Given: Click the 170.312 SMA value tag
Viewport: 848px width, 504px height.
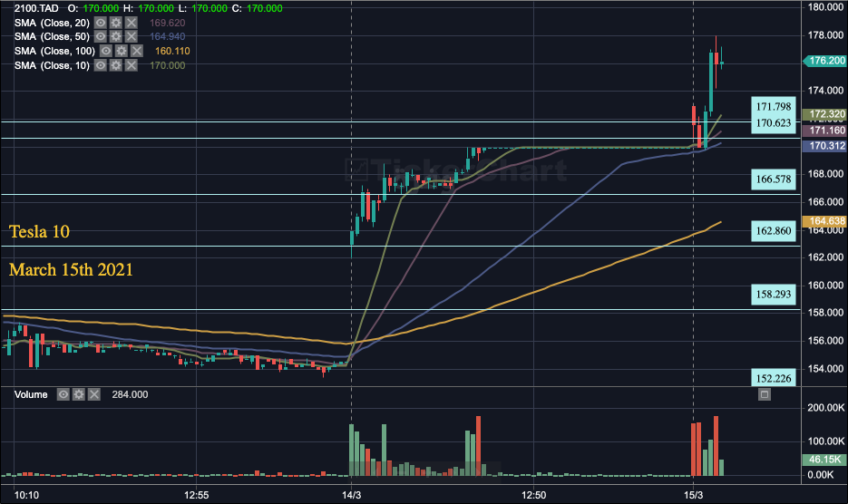Looking at the screenshot, I should pos(824,145).
